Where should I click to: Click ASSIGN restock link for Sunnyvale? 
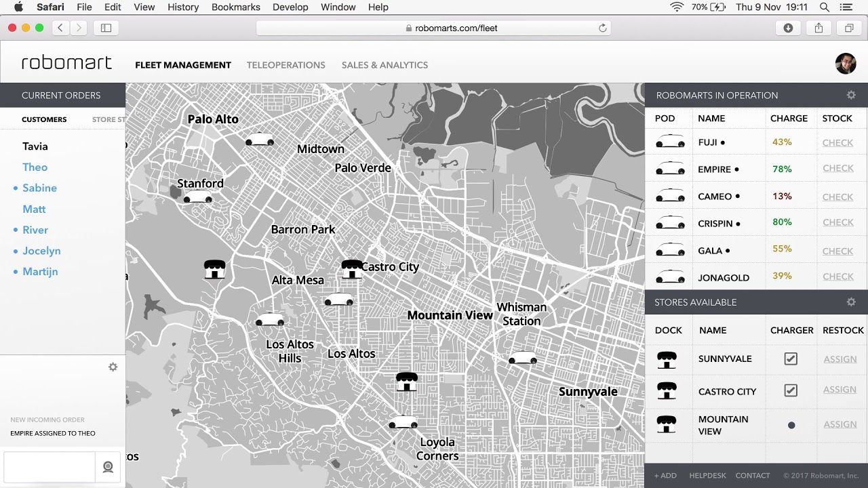840,359
